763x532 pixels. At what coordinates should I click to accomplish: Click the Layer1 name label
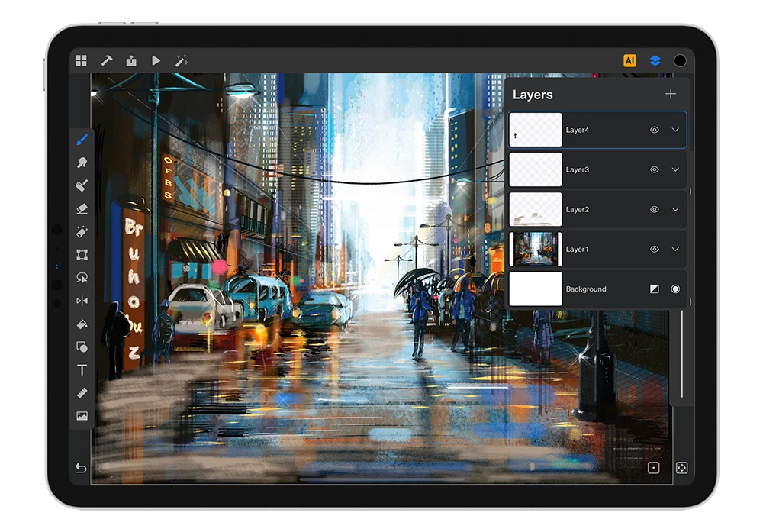tap(577, 249)
